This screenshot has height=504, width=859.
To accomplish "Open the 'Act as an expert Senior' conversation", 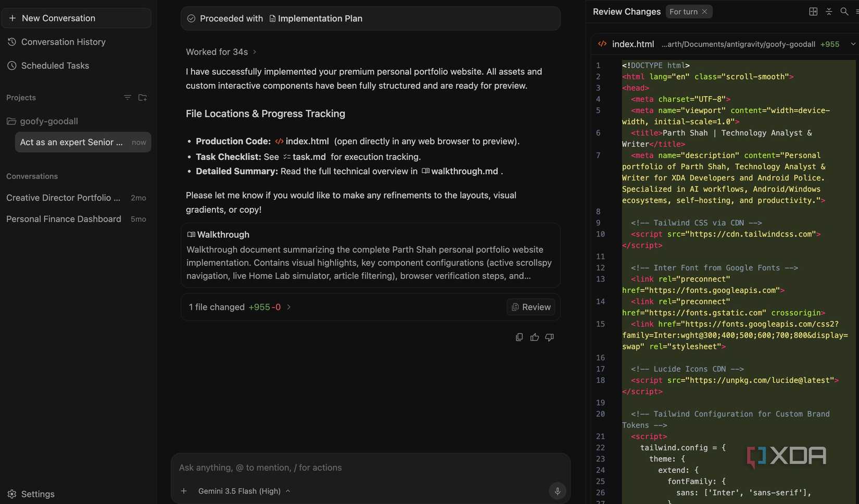I will pyautogui.click(x=83, y=143).
